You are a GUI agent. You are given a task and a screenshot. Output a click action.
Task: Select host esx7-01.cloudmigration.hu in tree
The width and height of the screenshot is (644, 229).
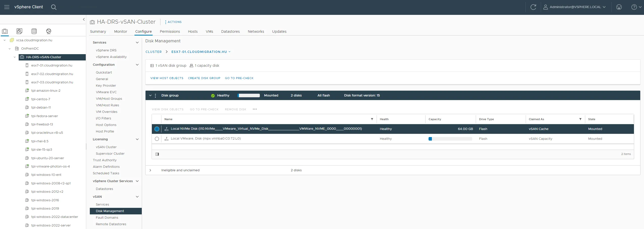click(51, 66)
